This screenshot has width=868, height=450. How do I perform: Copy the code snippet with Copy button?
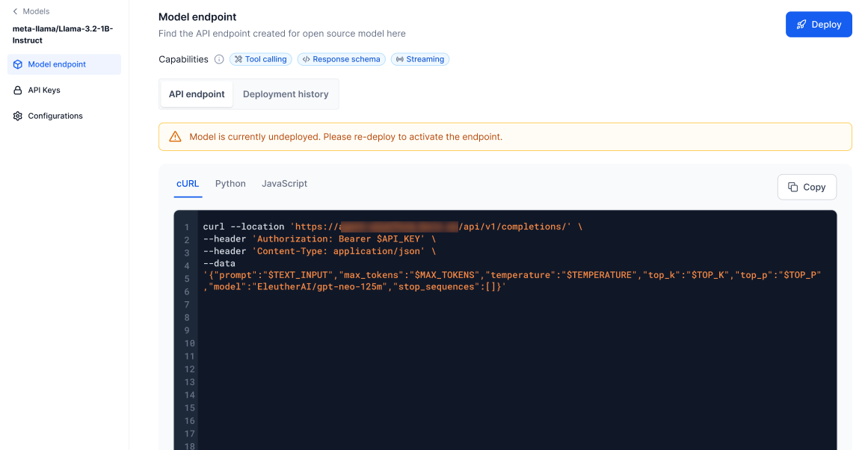[x=807, y=187]
